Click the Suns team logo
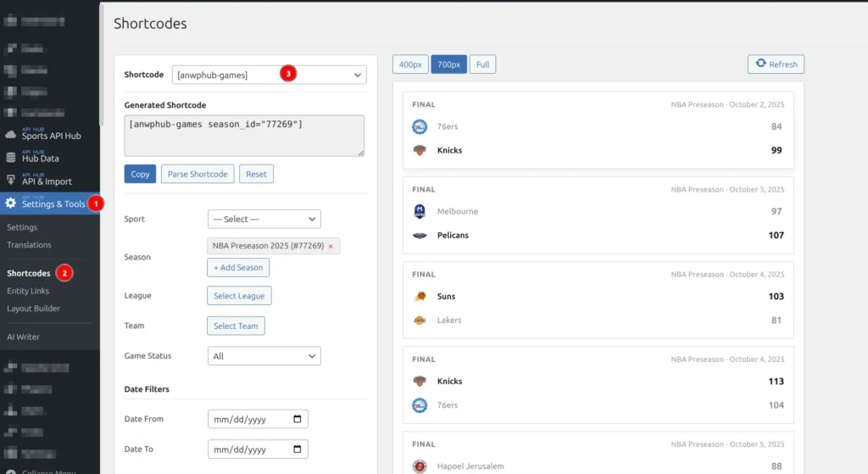This screenshot has width=868, height=474. coord(420,296)
